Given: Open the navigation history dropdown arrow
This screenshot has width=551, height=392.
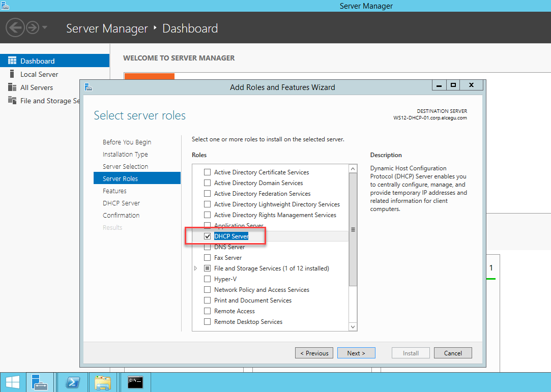Looking at the screenshot, I should pos(45,27).
